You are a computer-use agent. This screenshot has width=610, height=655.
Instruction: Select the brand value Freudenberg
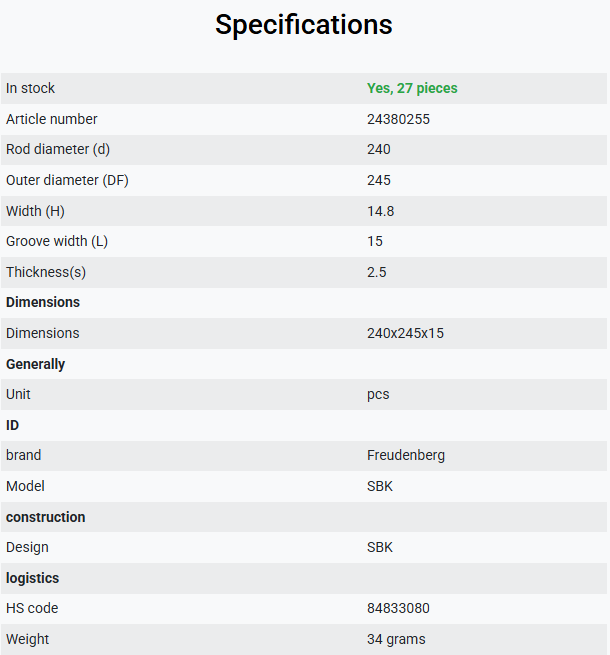coord(406,455)
